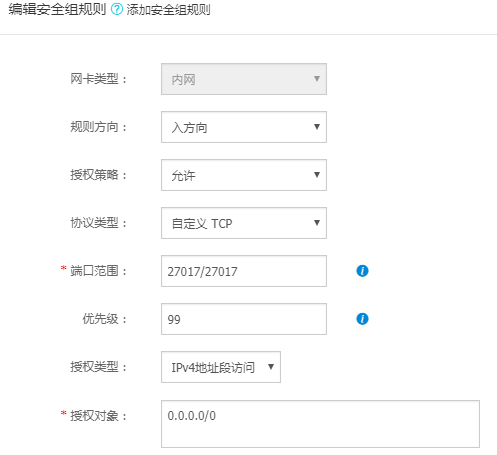Click info icon beside 端口范围 field
497x455 pixels.
(362, 271)
